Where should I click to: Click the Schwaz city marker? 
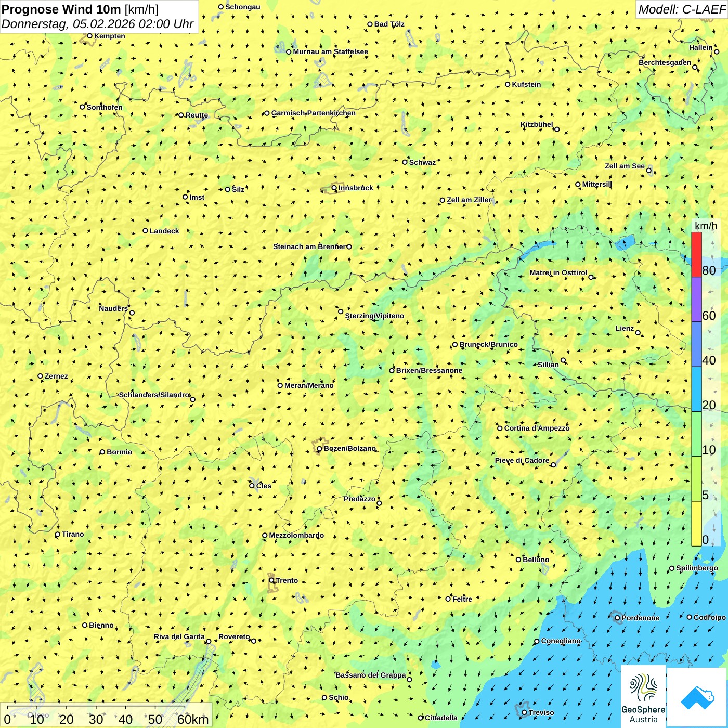405,162
